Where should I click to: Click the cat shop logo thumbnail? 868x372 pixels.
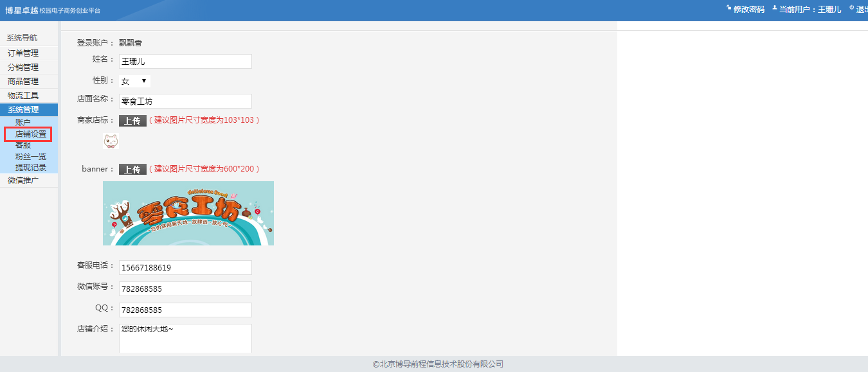click(x=111, y=141)
